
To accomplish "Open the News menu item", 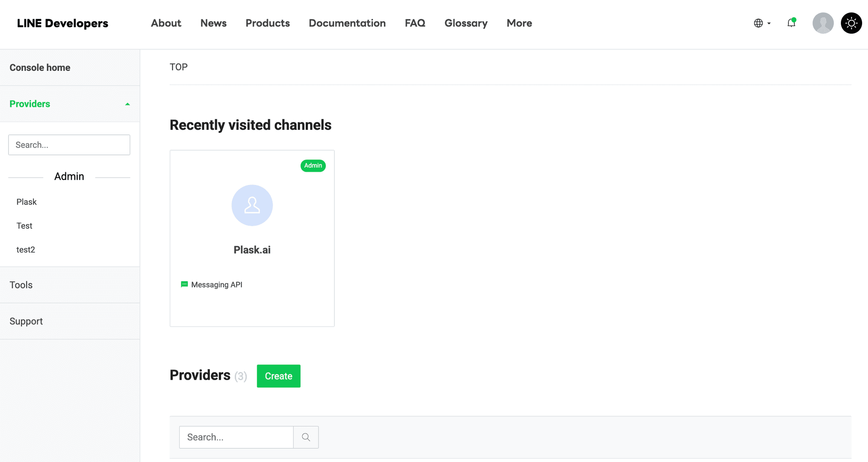I will coord(213,23).
